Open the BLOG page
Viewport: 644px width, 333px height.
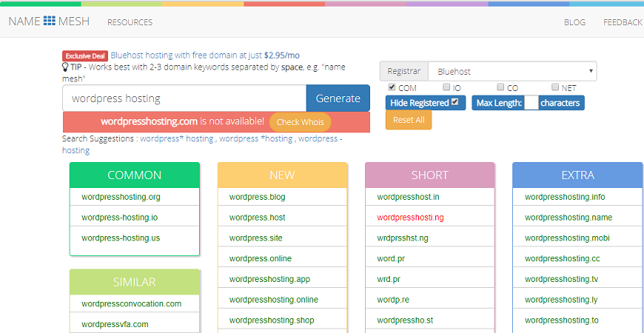[574, 22]
